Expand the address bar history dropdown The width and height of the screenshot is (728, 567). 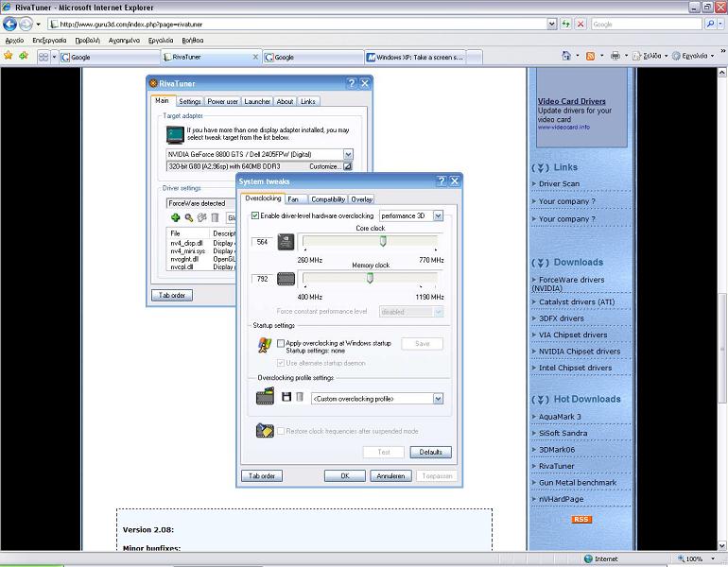(x=551, y=25)
